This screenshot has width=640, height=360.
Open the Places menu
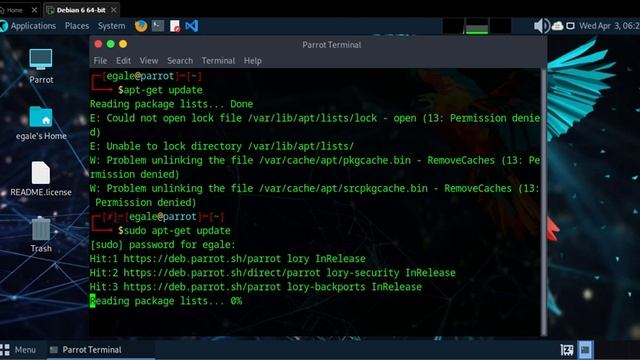pos(77,26)
